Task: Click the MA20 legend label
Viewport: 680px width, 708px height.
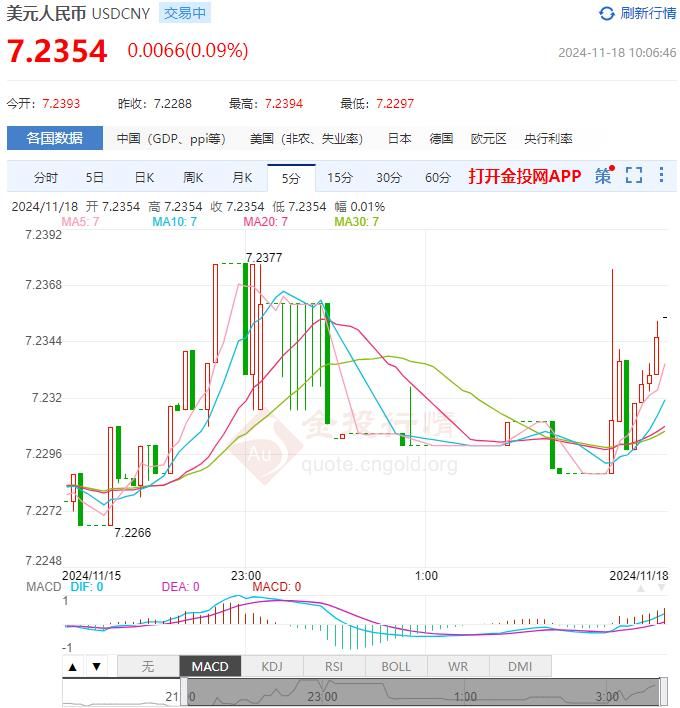Action: pos(265,222)
